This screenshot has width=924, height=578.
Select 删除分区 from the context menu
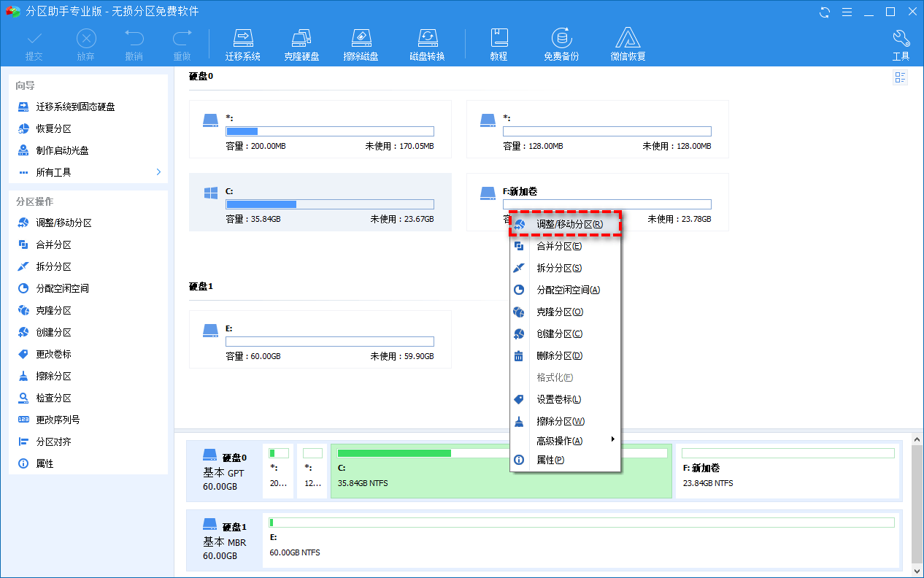(x=561, y=355)
